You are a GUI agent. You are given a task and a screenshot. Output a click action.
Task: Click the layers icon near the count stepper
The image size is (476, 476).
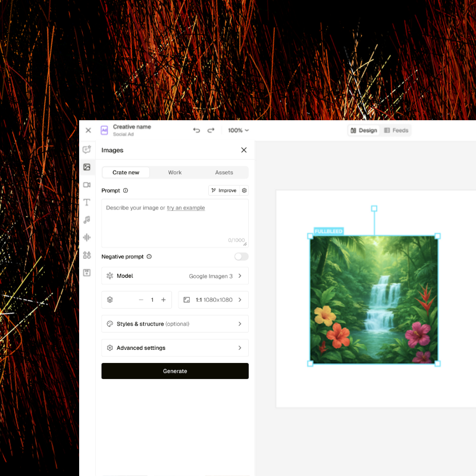click(109, 299)
